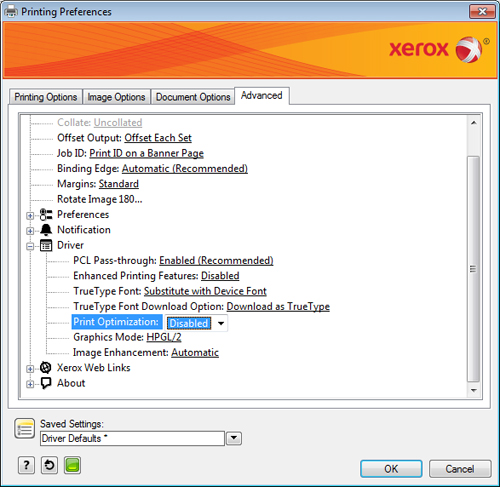Close the Printing Preferences window
This screenshot has width=500, height=487.
(x=482, y=12)
